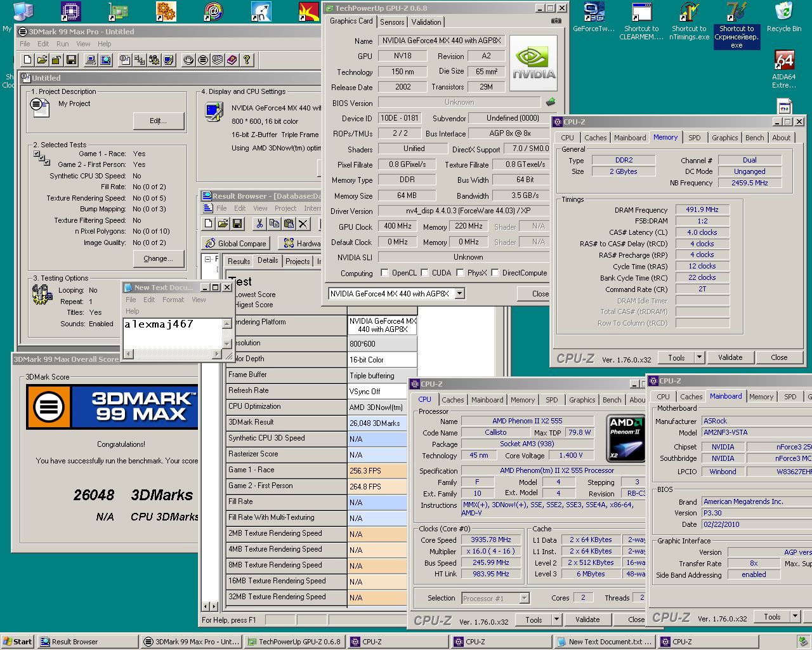Open the Processor #1 selection dropdown in CPU-Z
812x650 pixels.
(x=524, y=598)
